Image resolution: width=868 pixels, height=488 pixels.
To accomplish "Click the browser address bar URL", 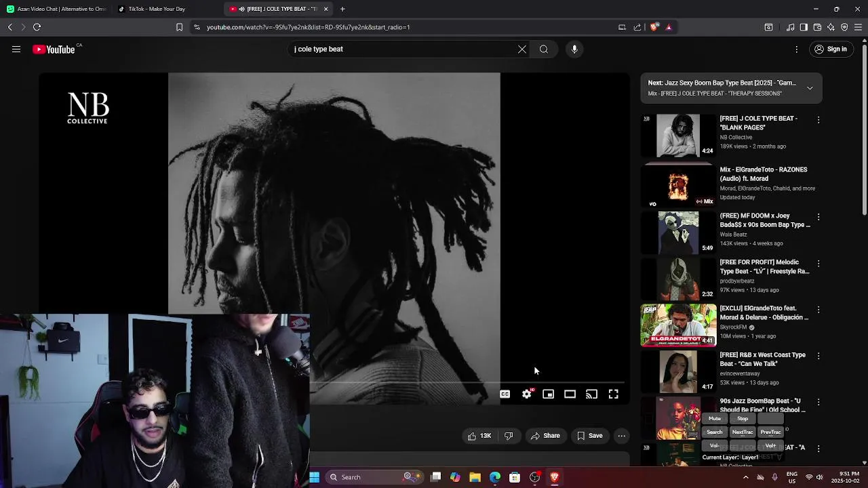I will pos(309,27).
